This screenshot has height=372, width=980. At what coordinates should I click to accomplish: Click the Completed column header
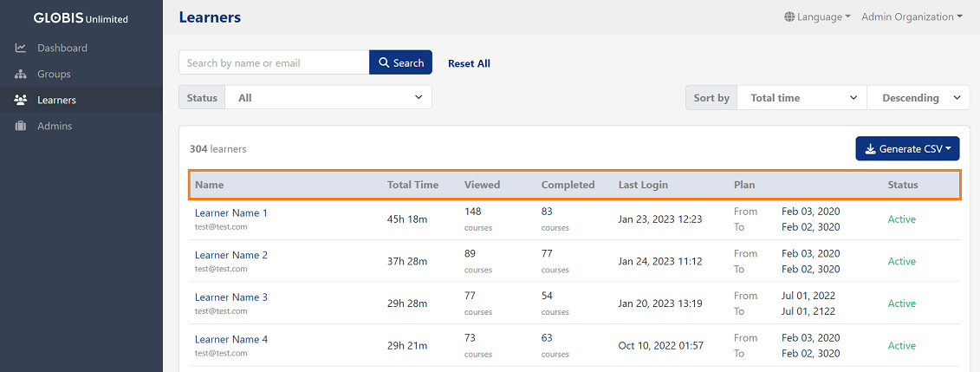point(568,185)
